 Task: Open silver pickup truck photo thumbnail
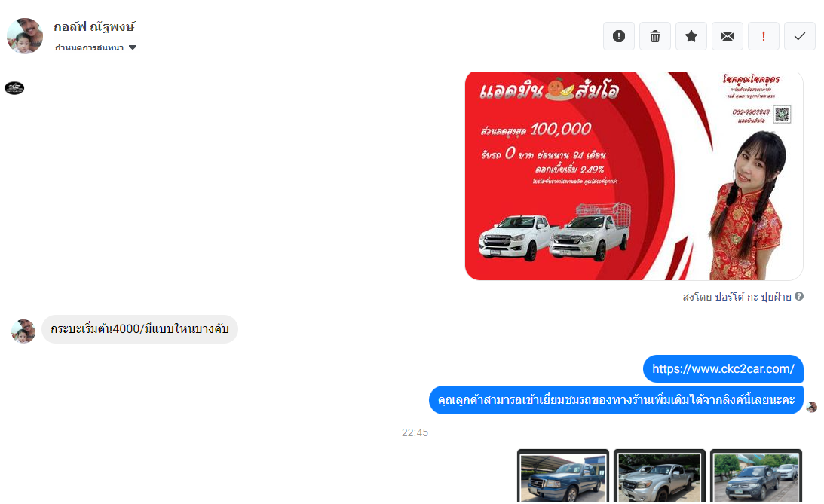click(x=660, y=477)
